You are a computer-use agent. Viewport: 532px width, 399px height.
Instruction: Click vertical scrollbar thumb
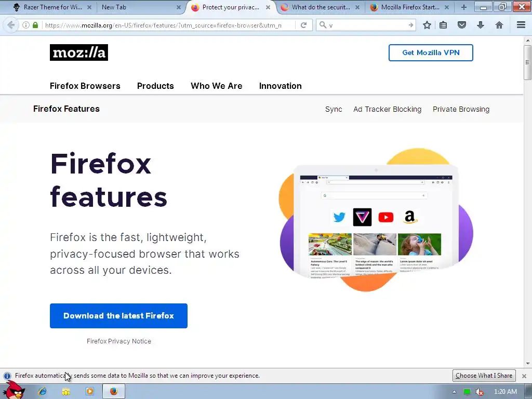527,62
